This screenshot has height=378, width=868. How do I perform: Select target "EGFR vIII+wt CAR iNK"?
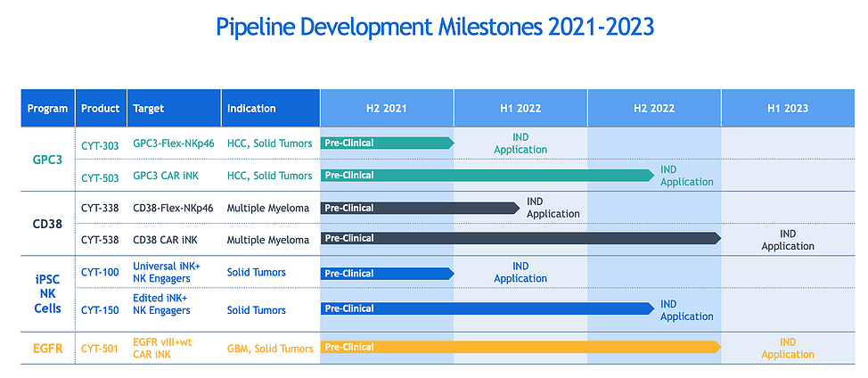tap(163, 348)
